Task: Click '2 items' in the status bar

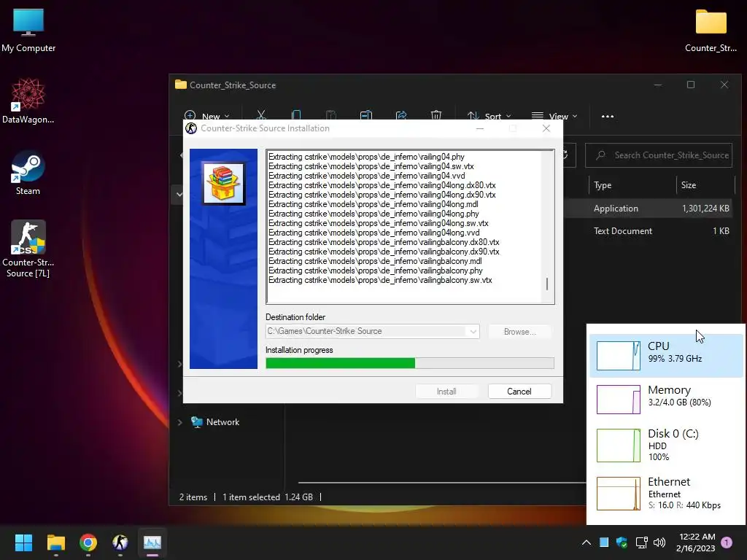Action: 193,497
